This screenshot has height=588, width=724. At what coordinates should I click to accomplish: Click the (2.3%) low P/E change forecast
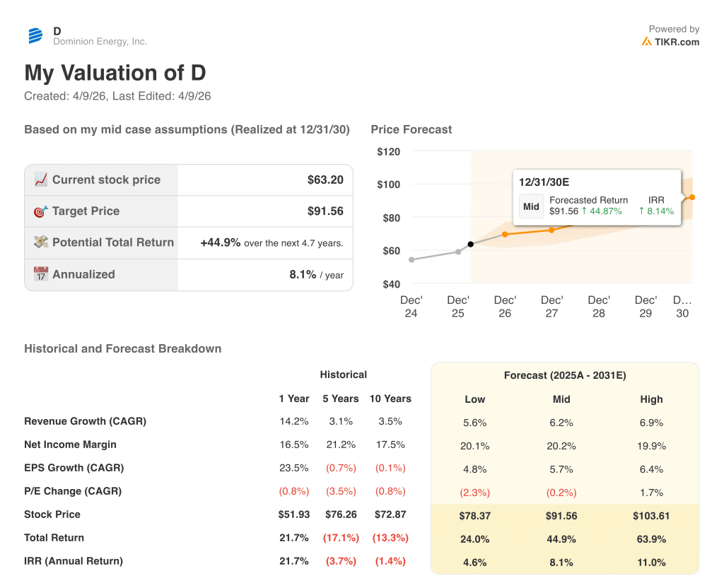(474, 493)
